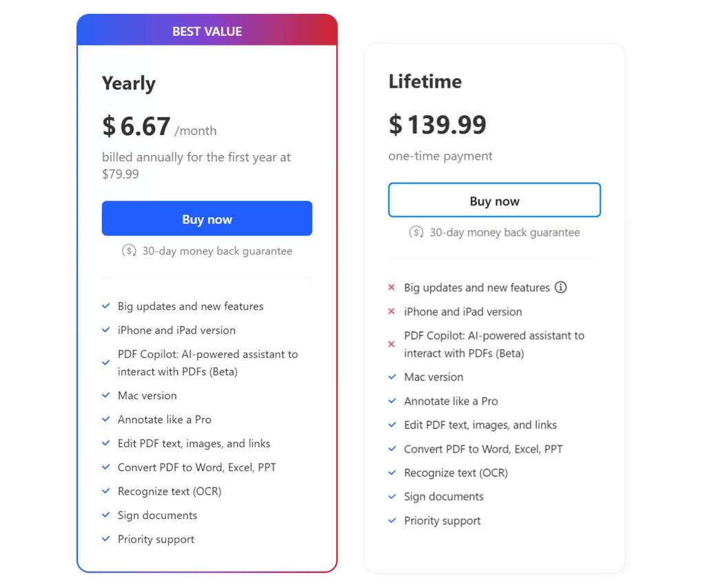703x588 pixels.
Task: Click the money back guarantee icon under Lifetime
Action: pos(416,232)
